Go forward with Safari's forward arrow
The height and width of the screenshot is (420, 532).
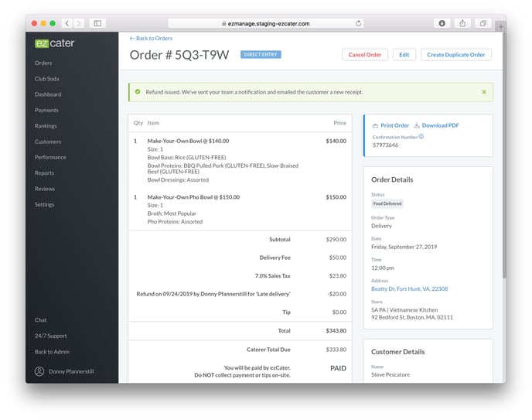coord(79,23)
